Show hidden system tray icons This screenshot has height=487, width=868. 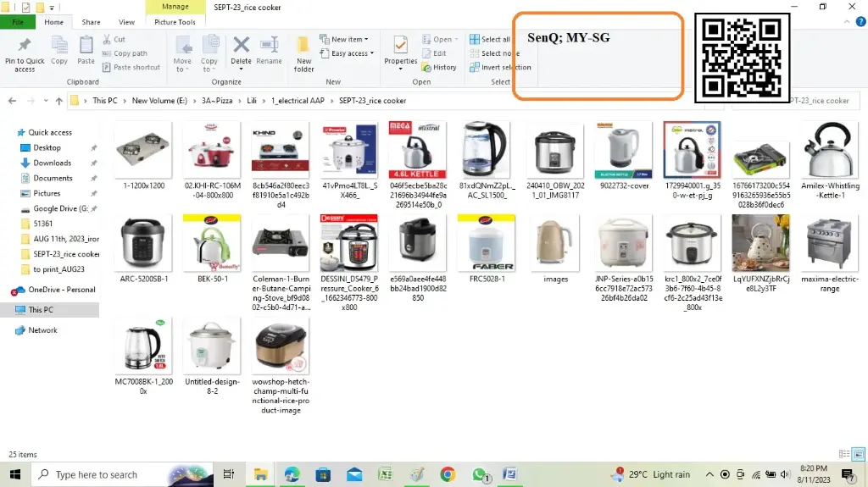(709, 474)
